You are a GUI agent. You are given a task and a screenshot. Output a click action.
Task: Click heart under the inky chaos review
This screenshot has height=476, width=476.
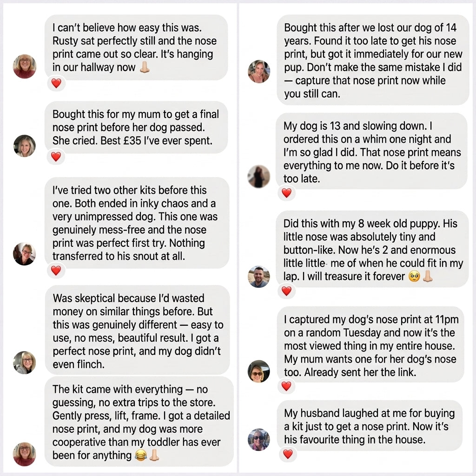[56, 270]
